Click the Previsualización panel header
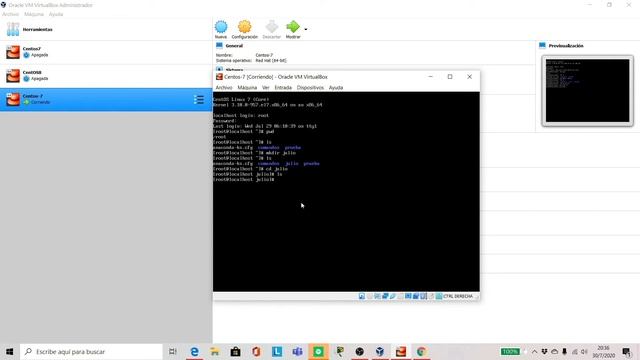 click(x=566, y=46)
